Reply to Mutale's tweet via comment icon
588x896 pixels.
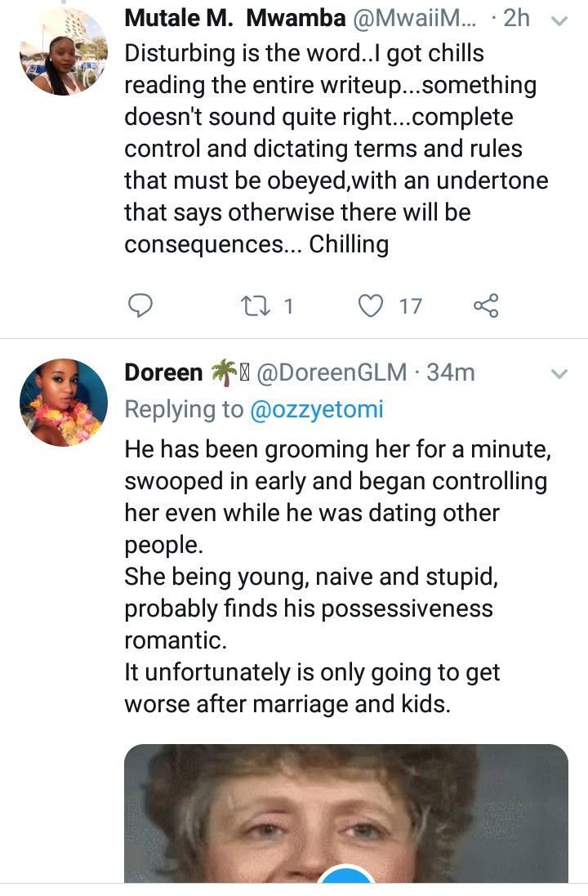(141, 305)
